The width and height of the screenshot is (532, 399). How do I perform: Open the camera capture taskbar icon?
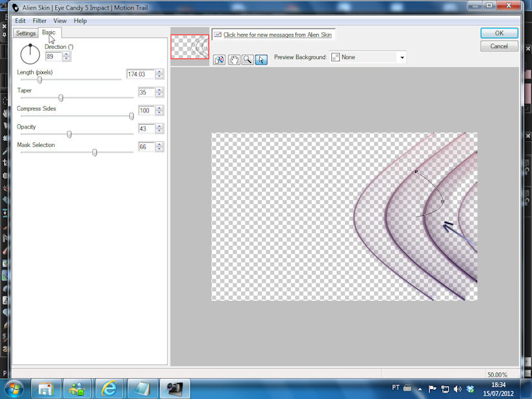(175, 389)
